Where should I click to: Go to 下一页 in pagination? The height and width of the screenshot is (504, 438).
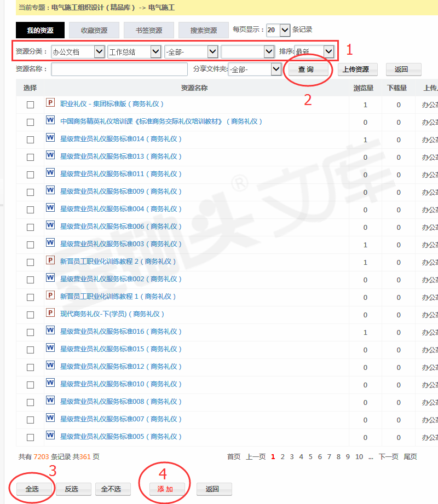[388, 456]
